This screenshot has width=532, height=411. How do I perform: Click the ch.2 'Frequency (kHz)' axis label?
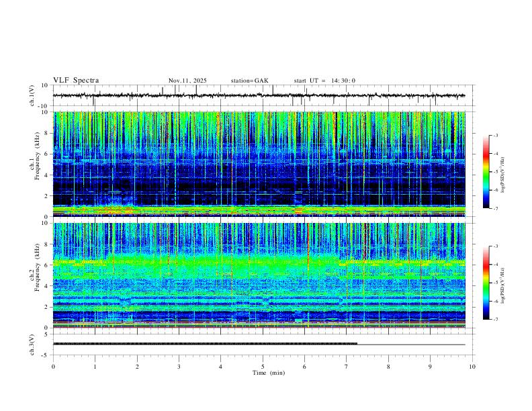[x=37, y=267]
